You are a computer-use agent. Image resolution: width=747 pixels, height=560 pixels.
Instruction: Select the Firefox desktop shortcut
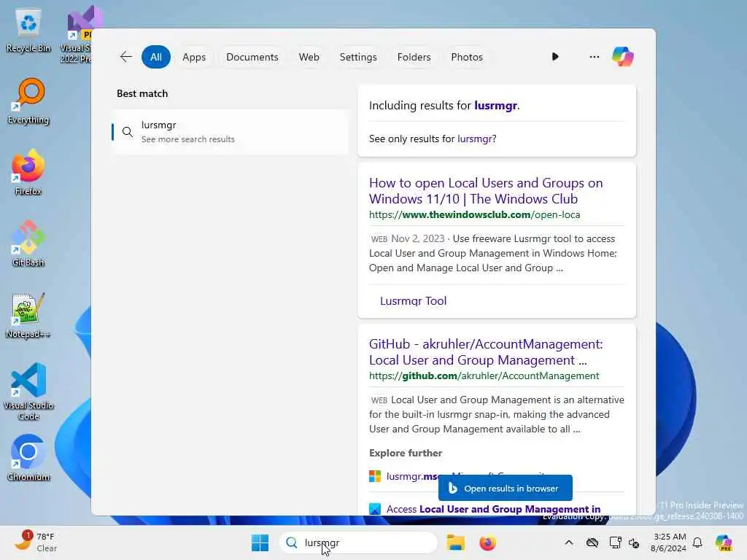(28, 172)
